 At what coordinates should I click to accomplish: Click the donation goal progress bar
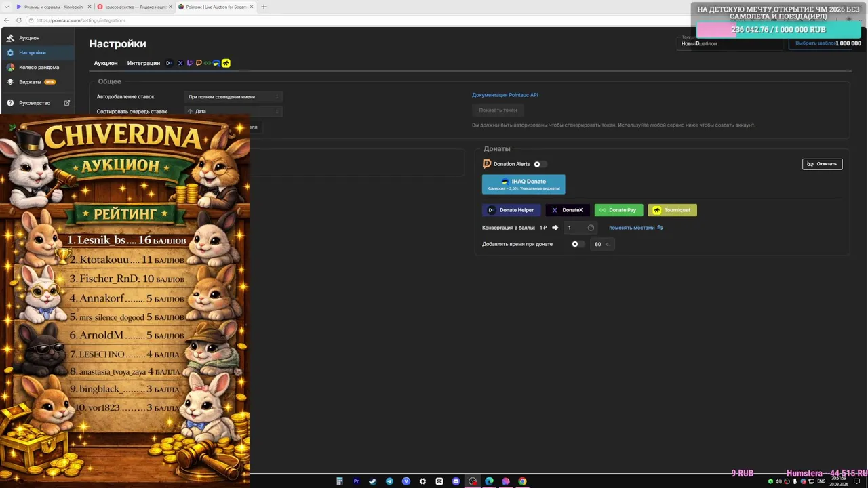tap(778, 30)
